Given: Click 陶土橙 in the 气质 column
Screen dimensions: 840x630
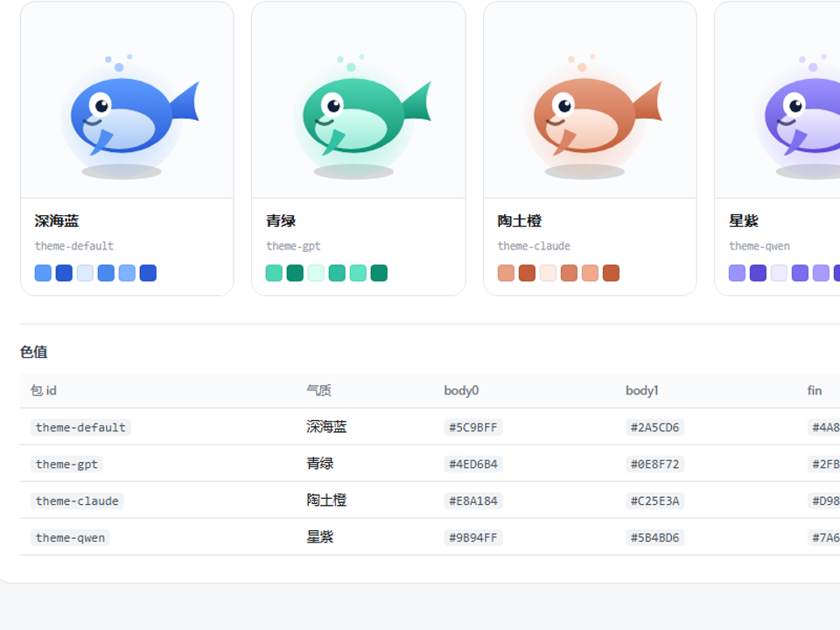Looking at the screenshot, I should click(x=326, y=500).
